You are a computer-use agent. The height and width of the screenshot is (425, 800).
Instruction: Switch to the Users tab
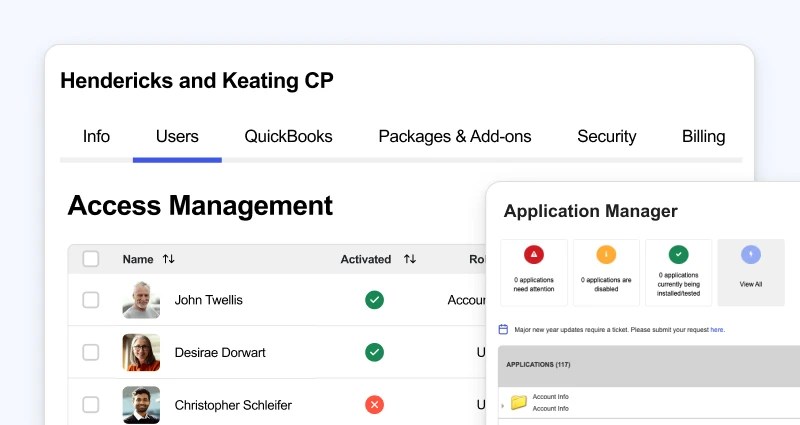click(x=177, y=136)
